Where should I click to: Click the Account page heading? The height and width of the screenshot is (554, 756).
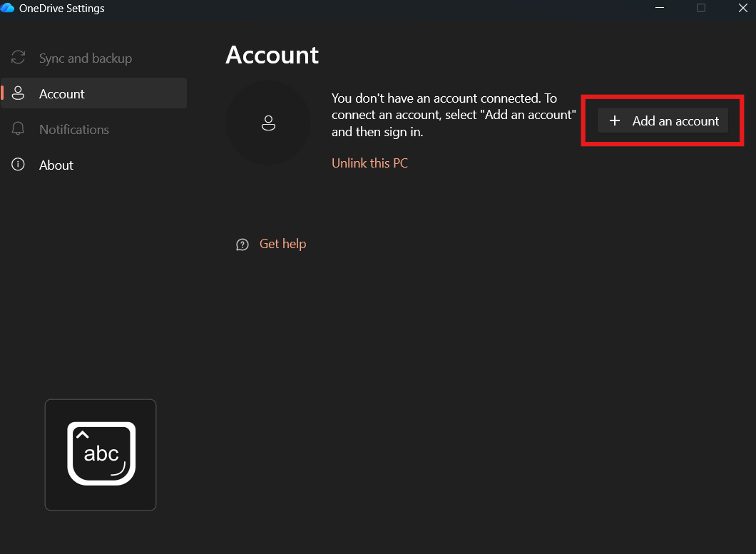pos(272,55)
